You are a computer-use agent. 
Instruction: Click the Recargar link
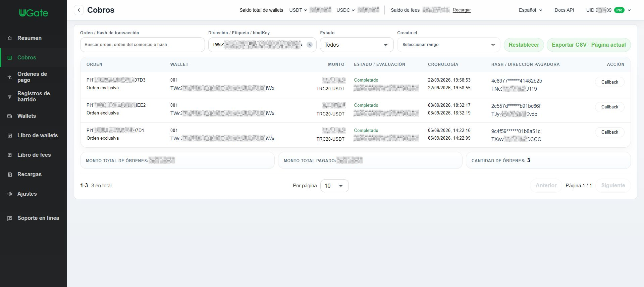click(462, 10)
